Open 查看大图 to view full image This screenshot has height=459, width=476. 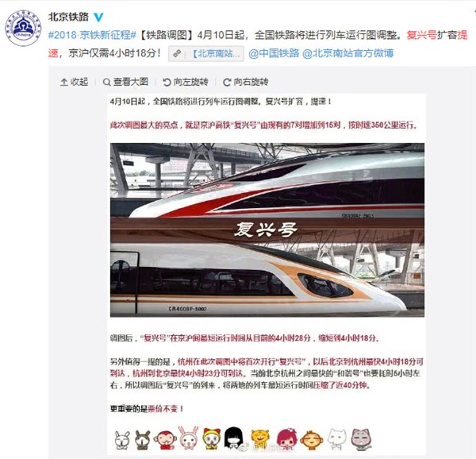tap(125, 82)
